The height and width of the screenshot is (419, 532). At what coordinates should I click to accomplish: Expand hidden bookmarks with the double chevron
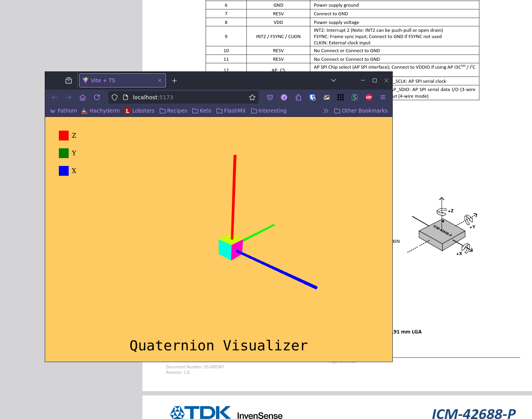(326, 111)
